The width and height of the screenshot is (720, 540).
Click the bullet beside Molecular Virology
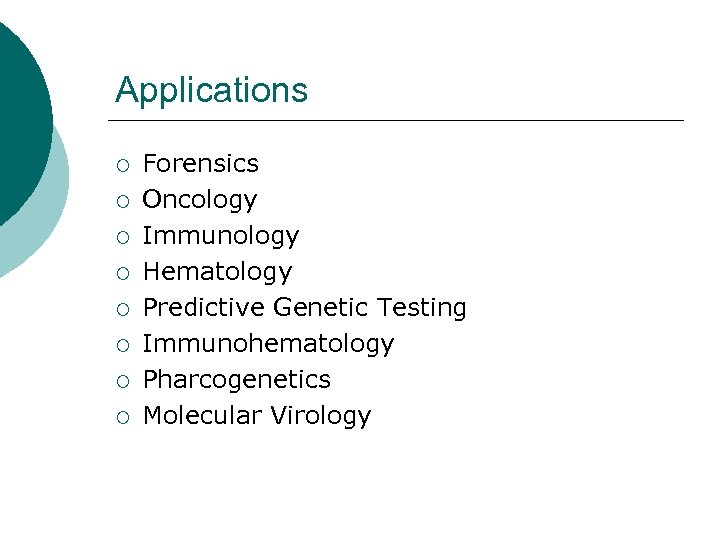pyautogui.click(x=122, y=416)
